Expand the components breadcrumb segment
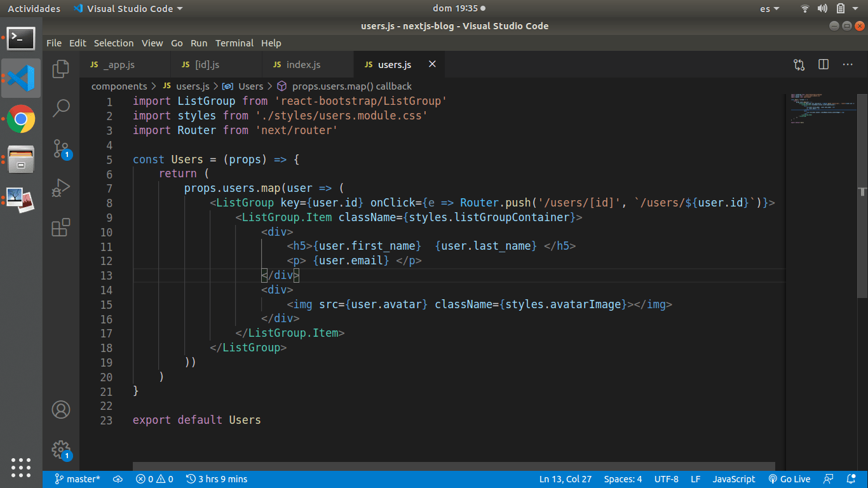 point(119,86)
